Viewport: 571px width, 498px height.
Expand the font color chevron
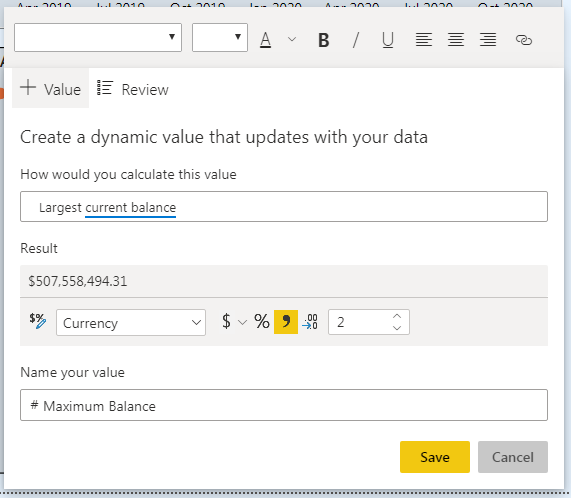pos(292,39)
